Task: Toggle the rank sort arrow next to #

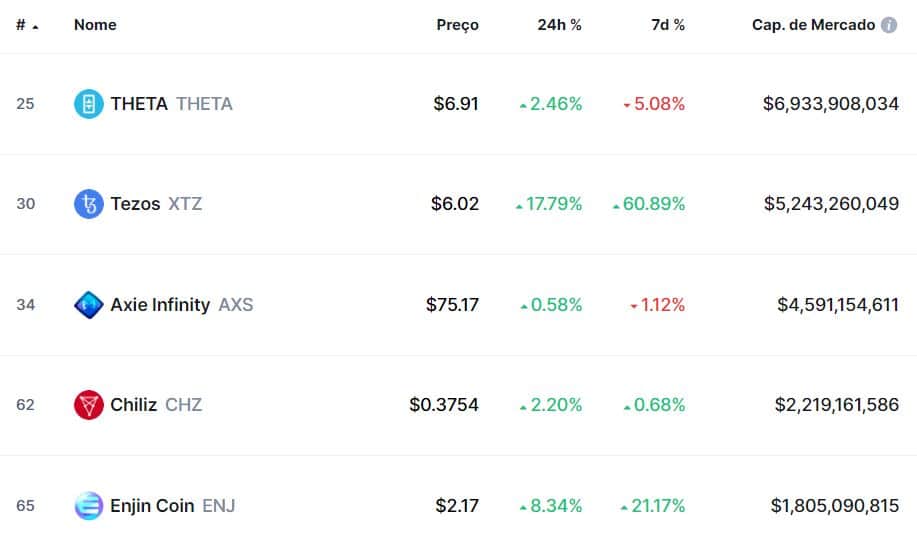Action: 36,27
